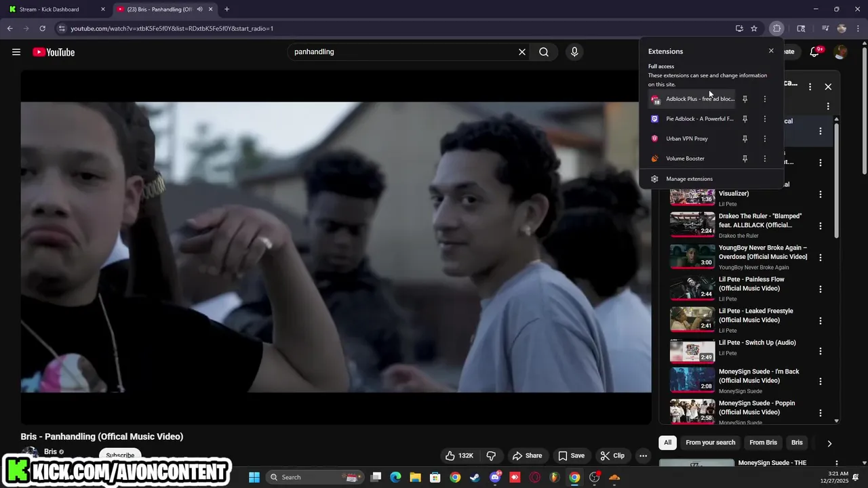
Task: Open Steam from the taskbar
Action: [x=475, y=477]
